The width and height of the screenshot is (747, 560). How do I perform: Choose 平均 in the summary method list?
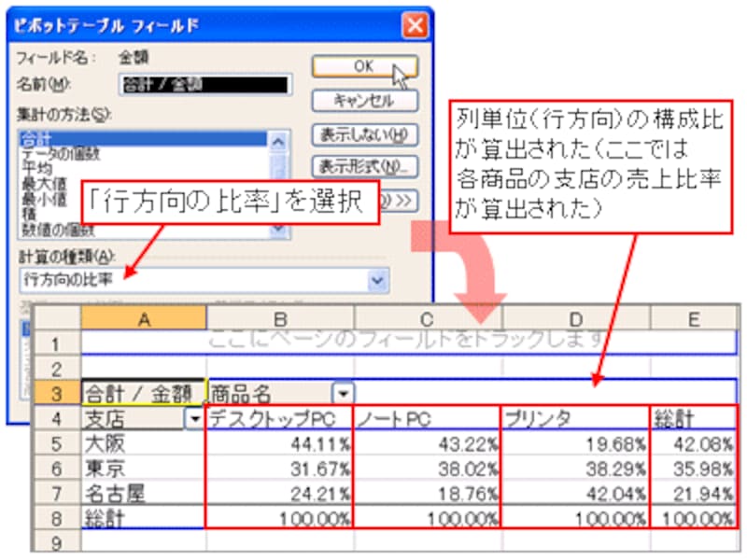142,160
